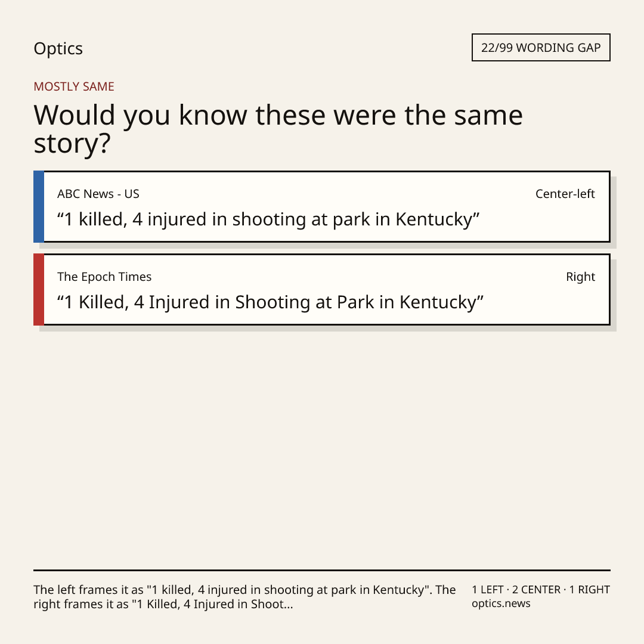This screenshot has width=644, height=644.
Task: Open the optics.news link
Action: click(501, 603)
